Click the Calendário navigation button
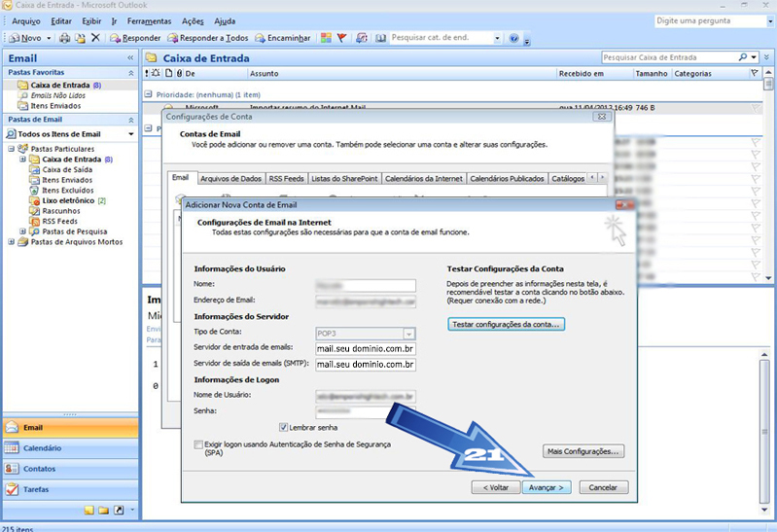The image size is (777, 532). click(70, 448)
